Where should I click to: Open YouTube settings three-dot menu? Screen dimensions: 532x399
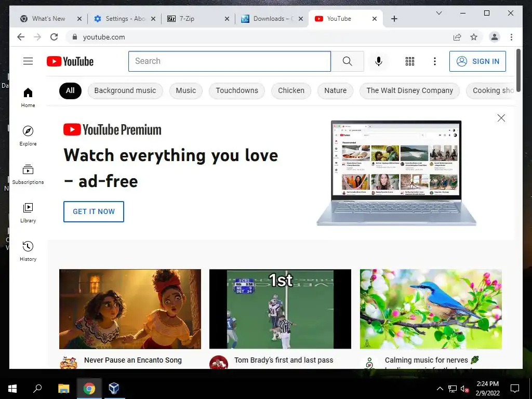pos(435,61)
